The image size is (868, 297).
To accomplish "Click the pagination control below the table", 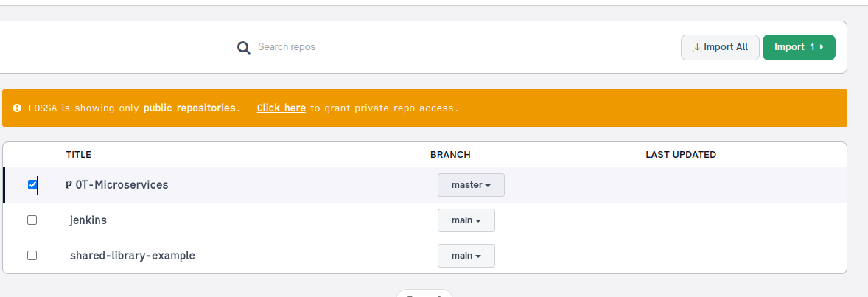I will pyautogui.click(x=424, y=293).
